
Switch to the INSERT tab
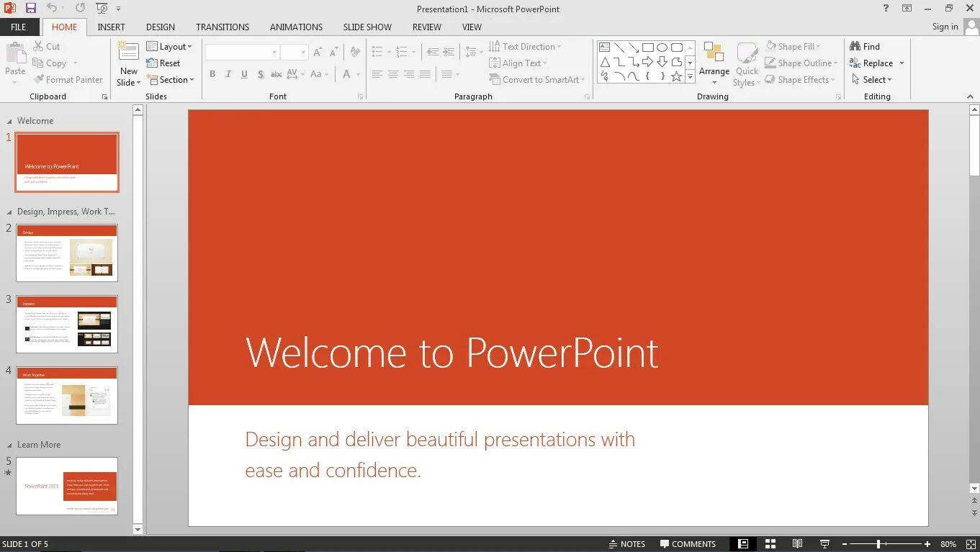111,27
